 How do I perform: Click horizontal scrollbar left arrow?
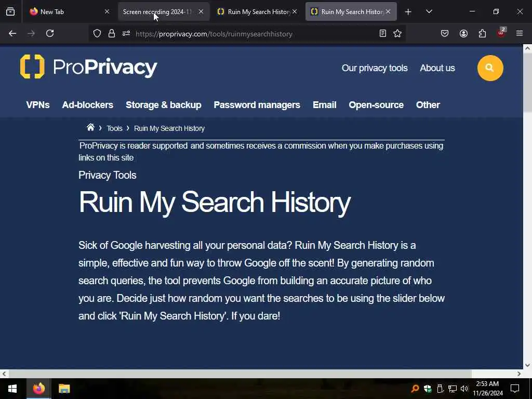(x=4, y=374)
